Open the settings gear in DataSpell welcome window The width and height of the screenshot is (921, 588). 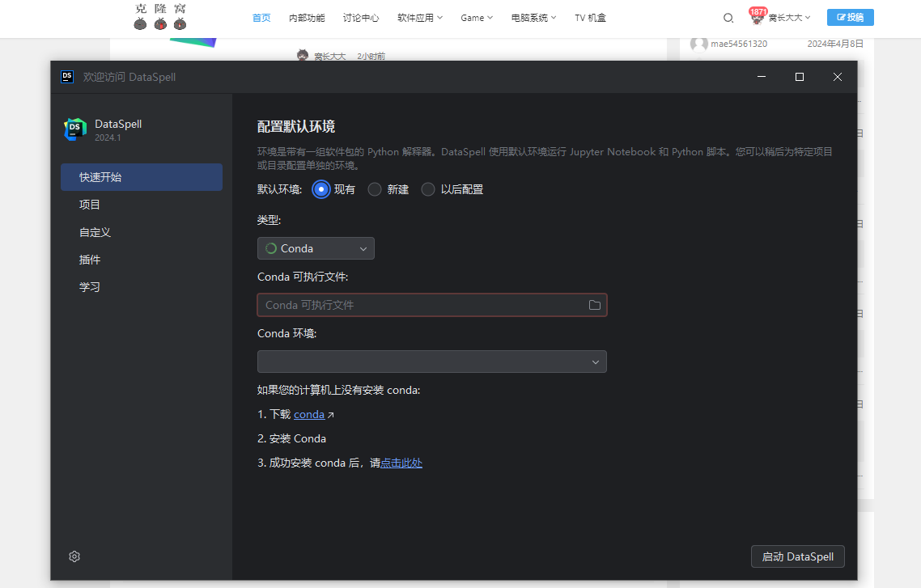74,556
